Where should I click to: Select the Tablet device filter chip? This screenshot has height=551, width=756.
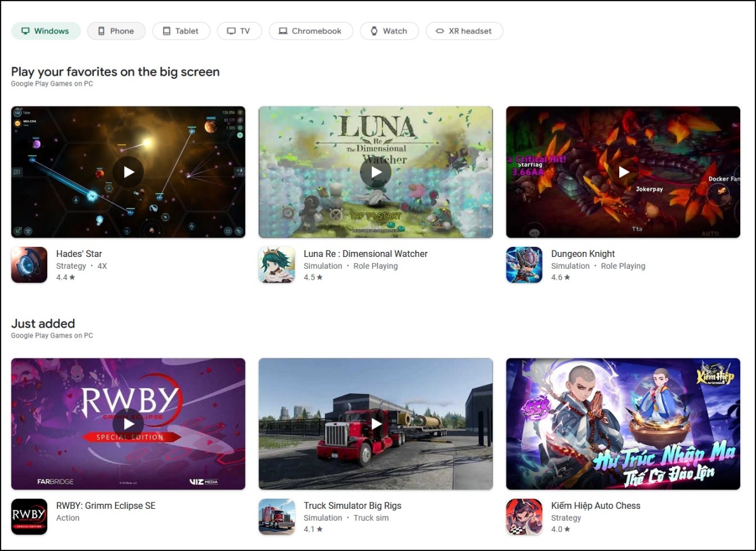(x=181, y=31)
